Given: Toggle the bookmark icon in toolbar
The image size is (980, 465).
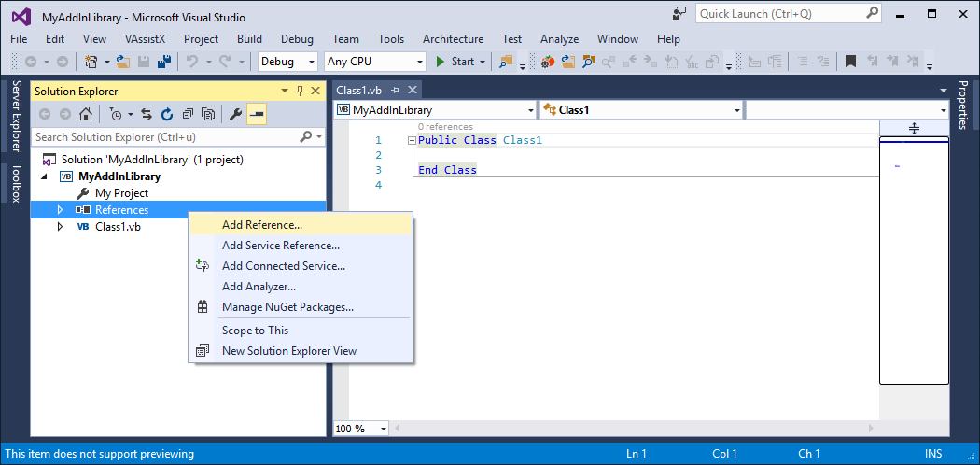Looking at the screenshot, I should tap(850, 62).
